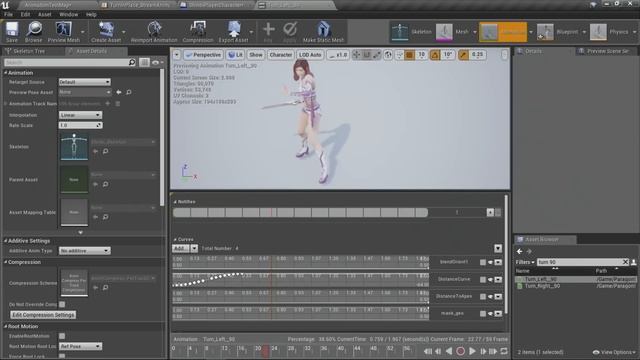This screenshot has height=360, width=640.
Task: Enable the EnableRootMotion checkbox
Action: point(62,336)
